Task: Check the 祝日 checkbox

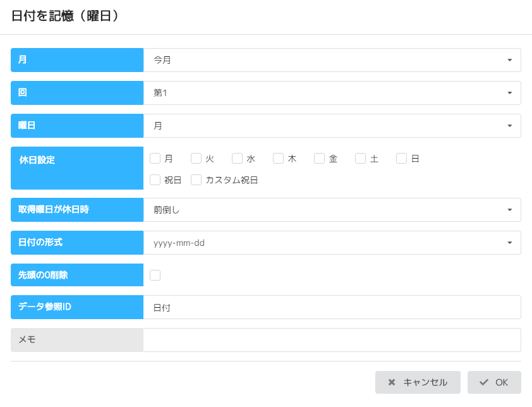Action: (155, 180)
